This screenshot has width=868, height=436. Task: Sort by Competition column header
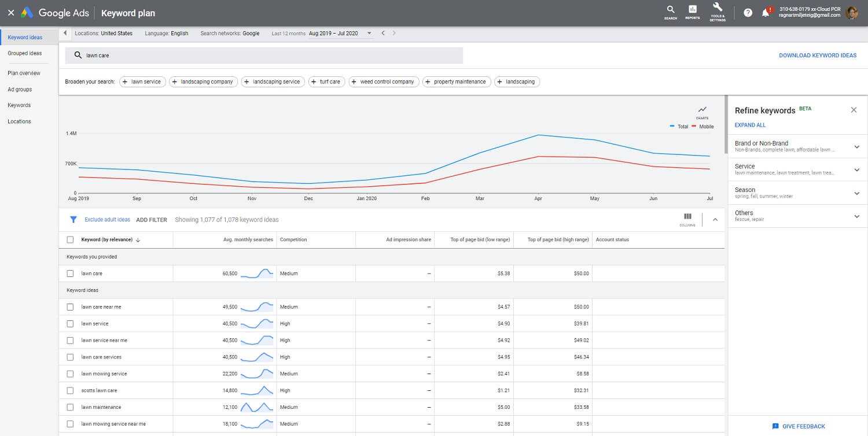pos(293,239)
